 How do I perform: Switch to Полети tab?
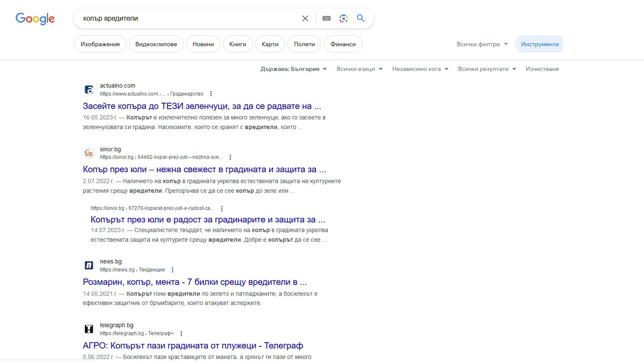(x=304, y=44)
